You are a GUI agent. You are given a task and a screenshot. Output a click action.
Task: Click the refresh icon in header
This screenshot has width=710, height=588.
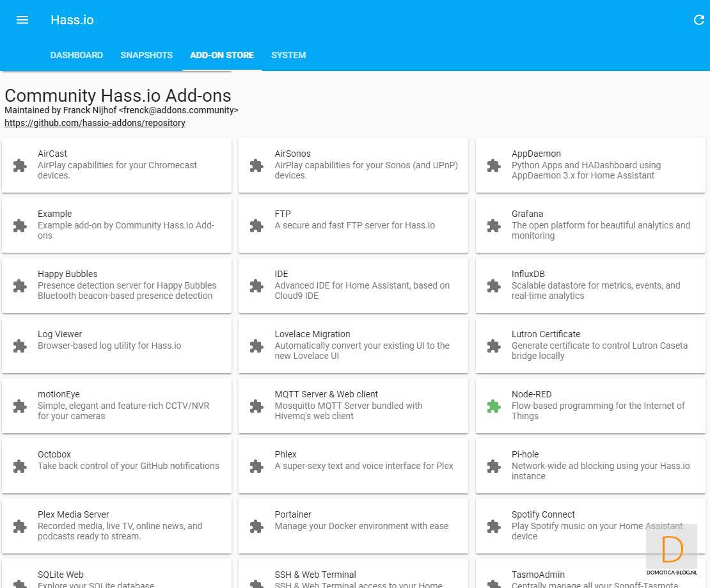(698, 20)
